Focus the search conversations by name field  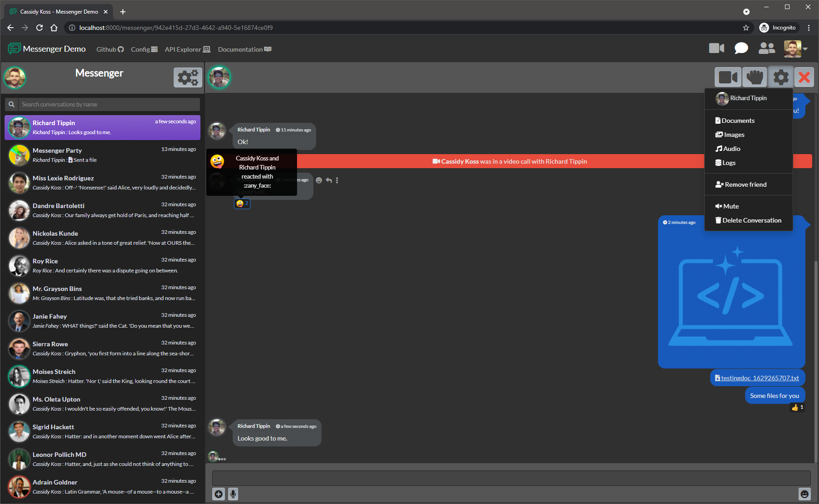[x=109, y=104]
